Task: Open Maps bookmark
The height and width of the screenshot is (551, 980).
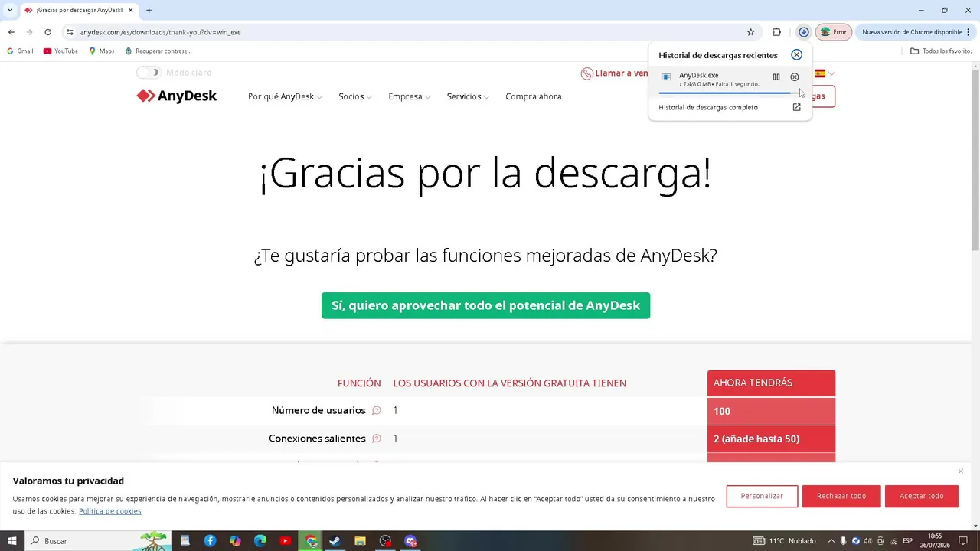Action: click(101, 51)
